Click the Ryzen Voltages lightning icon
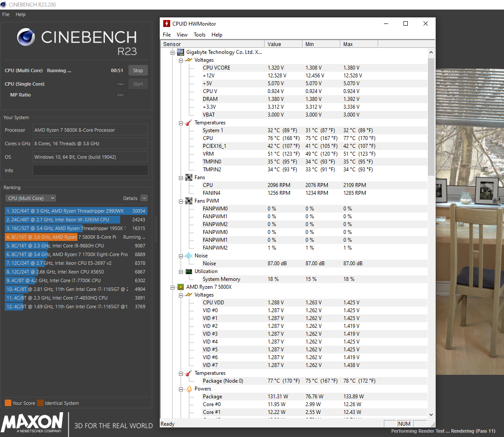 point(189,295)
